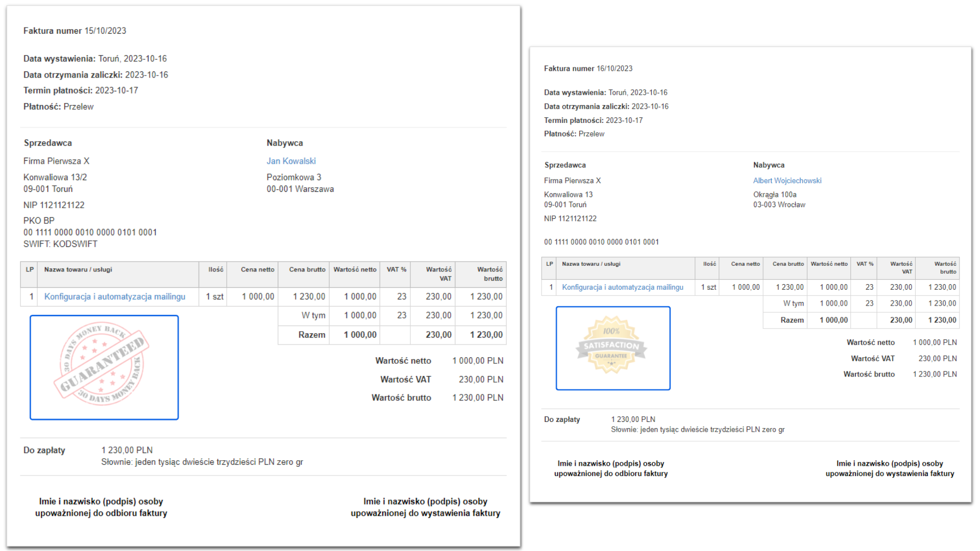Click the right invoice's Konfiguracja i automatyzacja mailingu link
The width and height of the screenshot is (980, 551).
click(x=622, y=287)
